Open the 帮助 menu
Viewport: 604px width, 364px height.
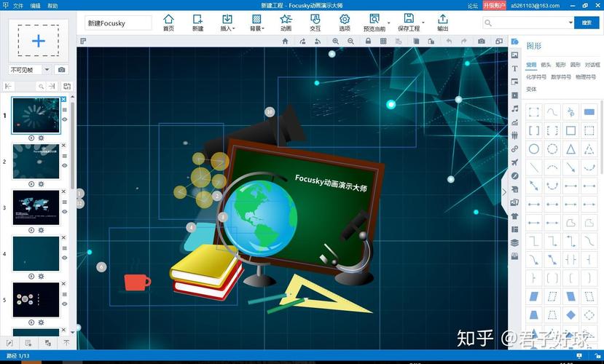coord(52,6)
